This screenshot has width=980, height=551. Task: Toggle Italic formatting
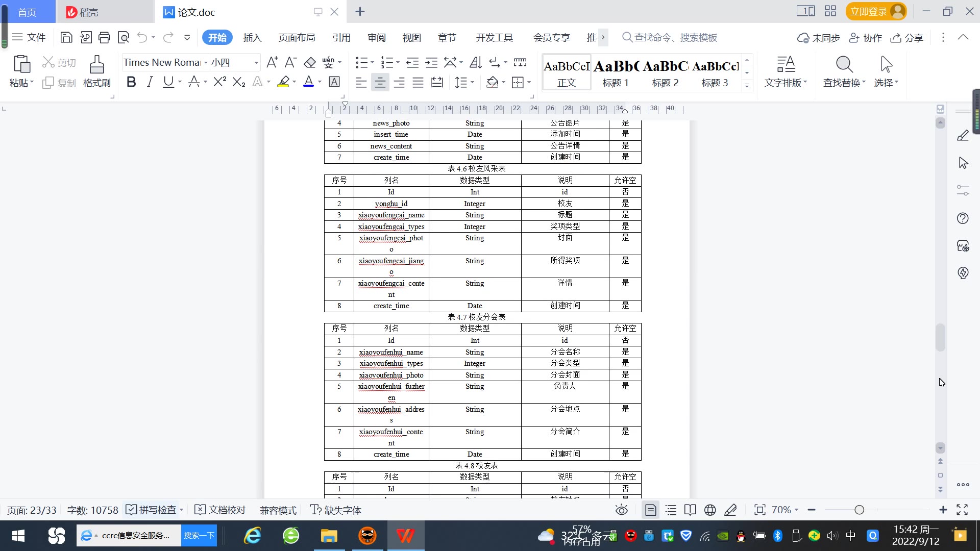pyautogui.click(x=150, y=82)
